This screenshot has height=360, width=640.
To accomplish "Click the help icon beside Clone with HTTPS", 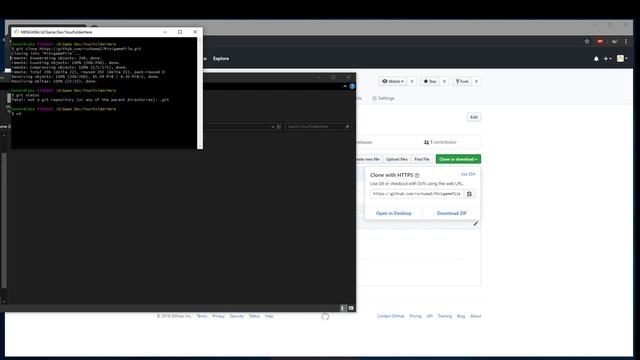I will (417, 175).
